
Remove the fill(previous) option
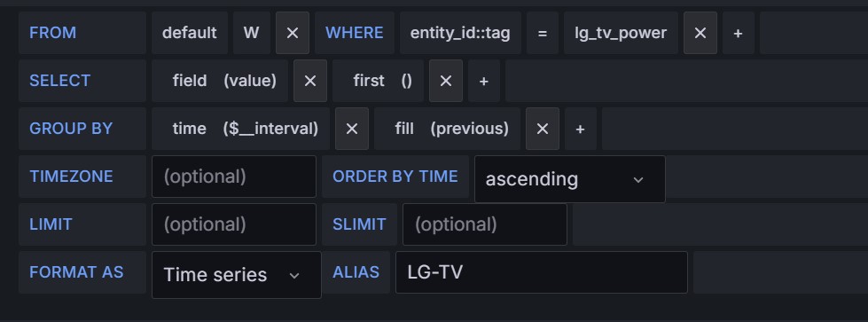pyautogui.click(x=543, y=129)
